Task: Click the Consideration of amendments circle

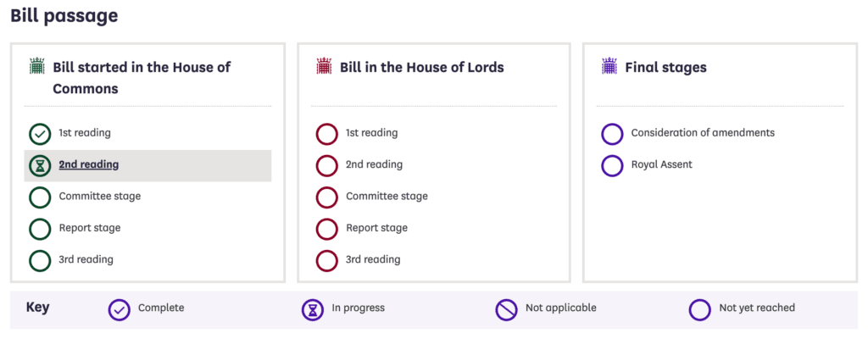Action: [x=612, y=133]
